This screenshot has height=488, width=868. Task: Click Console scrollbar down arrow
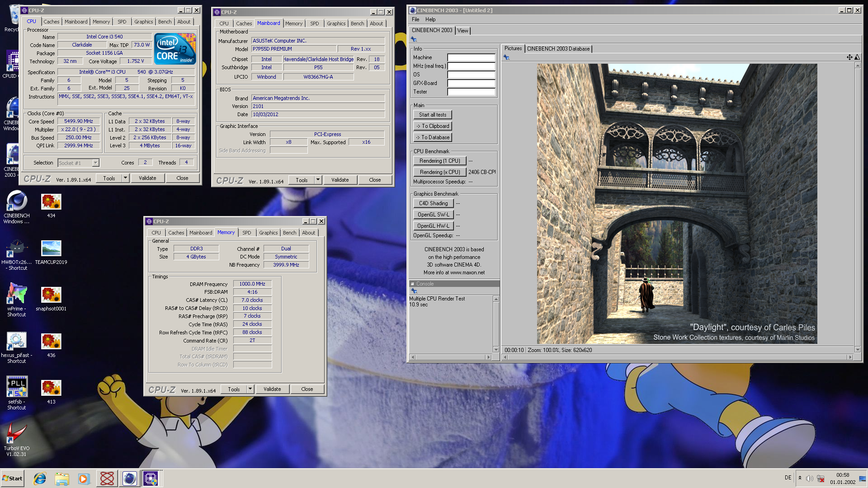click(x=496, y=350)
